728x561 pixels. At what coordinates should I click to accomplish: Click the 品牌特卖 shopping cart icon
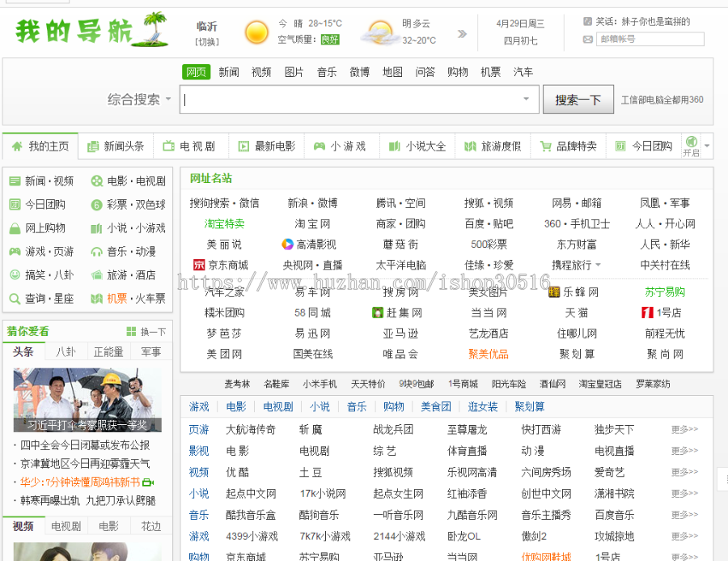point(544,147)
